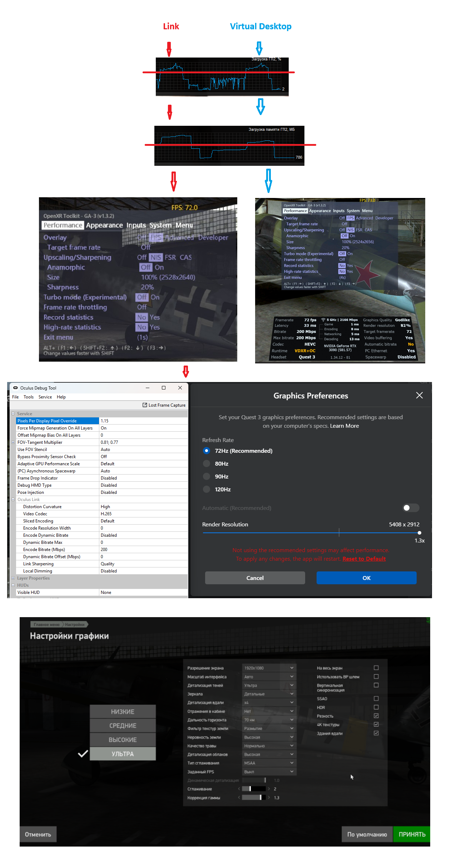Open the Зеркала dropdown
Screen dimensions: 462x868
click(269, 694)
